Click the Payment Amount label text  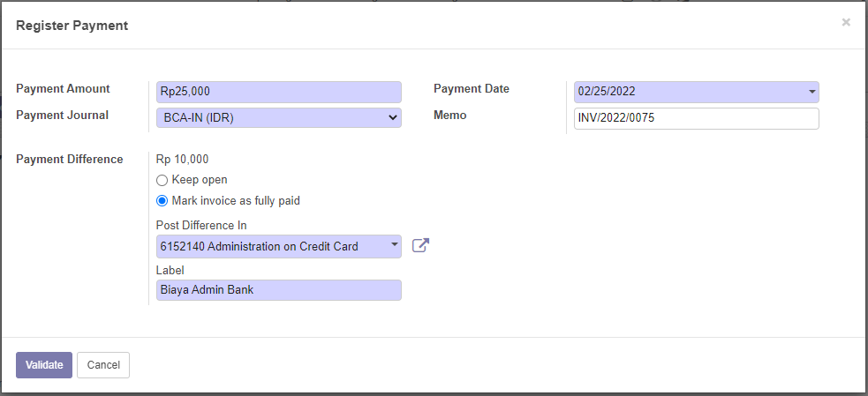[63, 89]
